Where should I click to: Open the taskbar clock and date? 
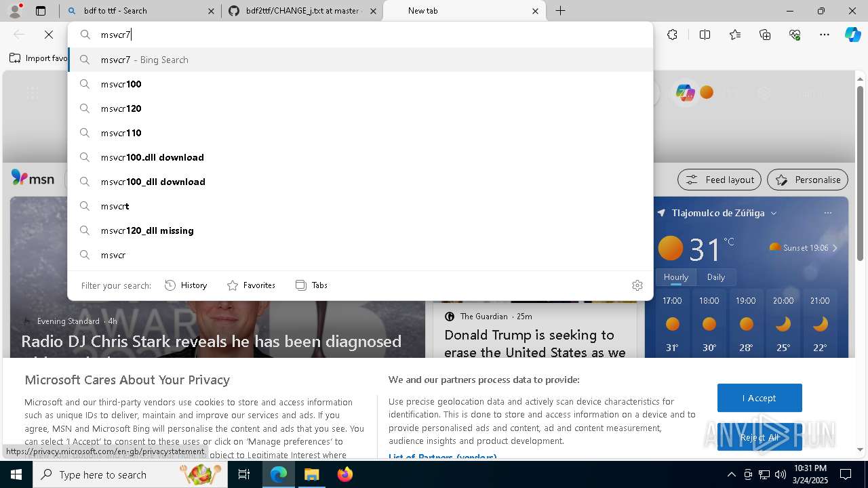(810, 474)
